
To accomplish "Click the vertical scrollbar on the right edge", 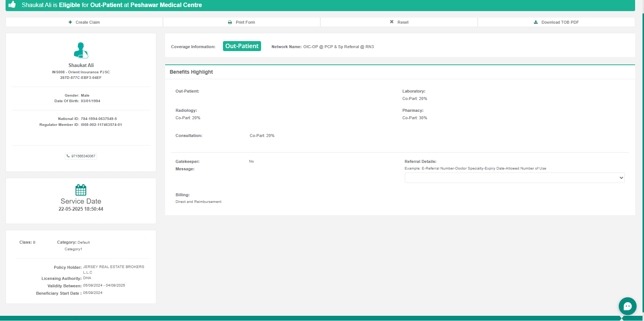I will coord(643,148).
